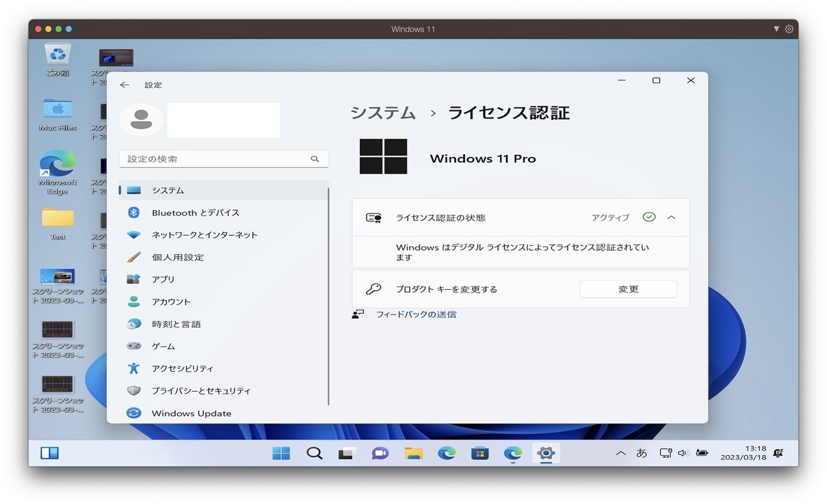Click the volume icon in system tray

pos(683,453)
